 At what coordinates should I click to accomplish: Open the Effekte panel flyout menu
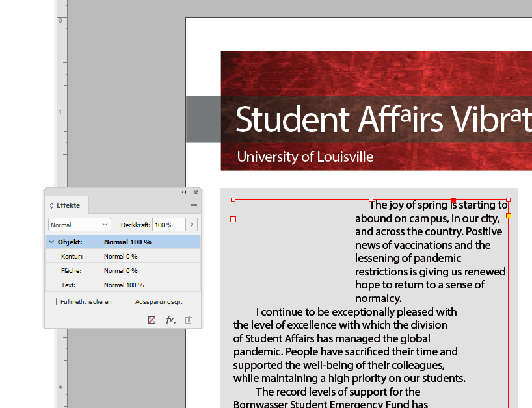(193, 205)
